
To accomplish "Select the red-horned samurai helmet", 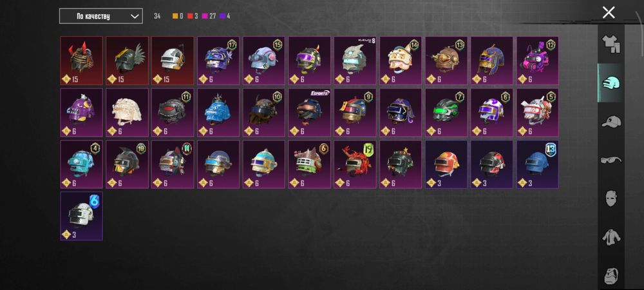I will tap(81, 61).
